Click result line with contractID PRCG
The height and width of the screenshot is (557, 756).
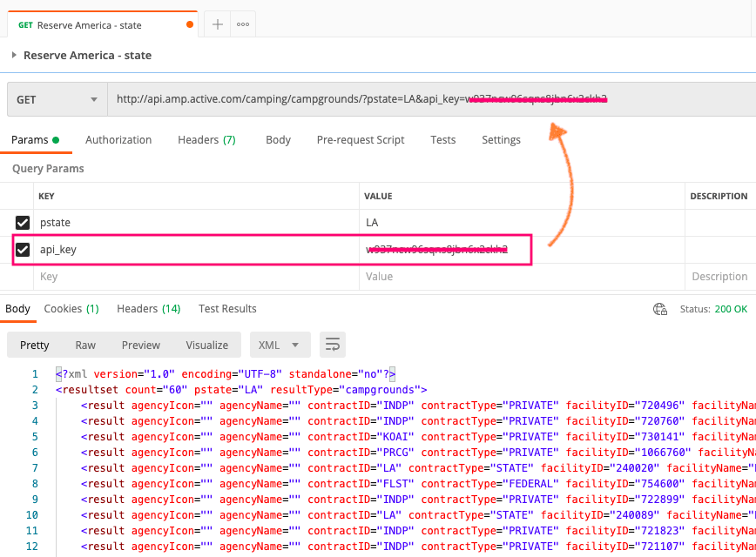pos(418,453)
